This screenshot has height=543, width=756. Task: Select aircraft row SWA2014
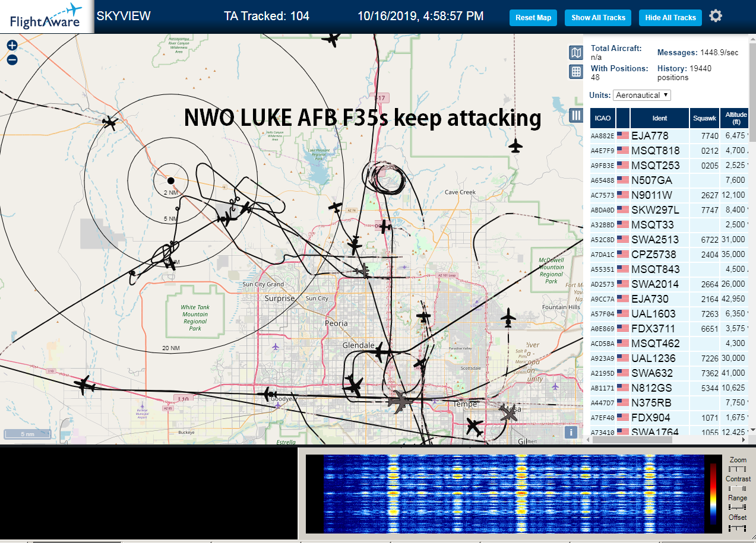click(x=669, y=284)
